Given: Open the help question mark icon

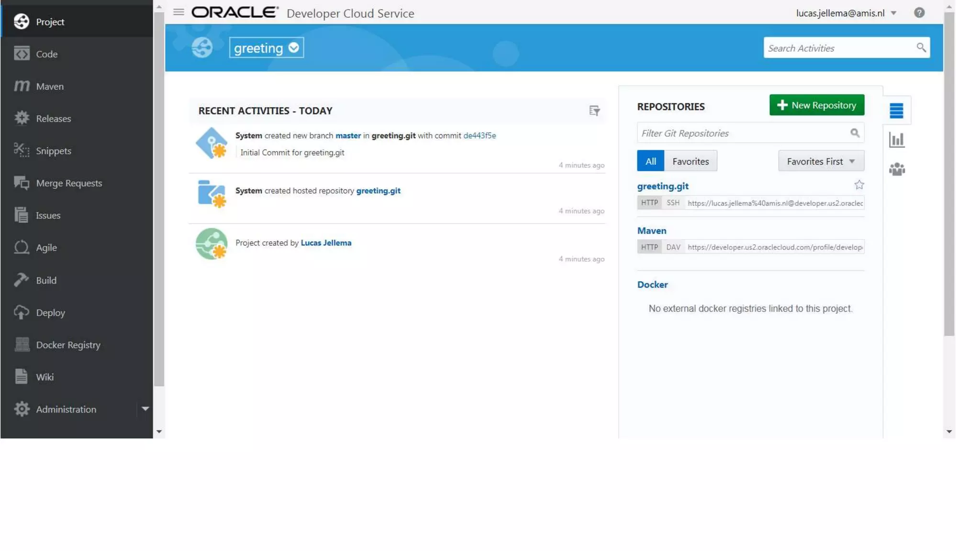Looking at the screenshot, I should [x=919, y=13].
